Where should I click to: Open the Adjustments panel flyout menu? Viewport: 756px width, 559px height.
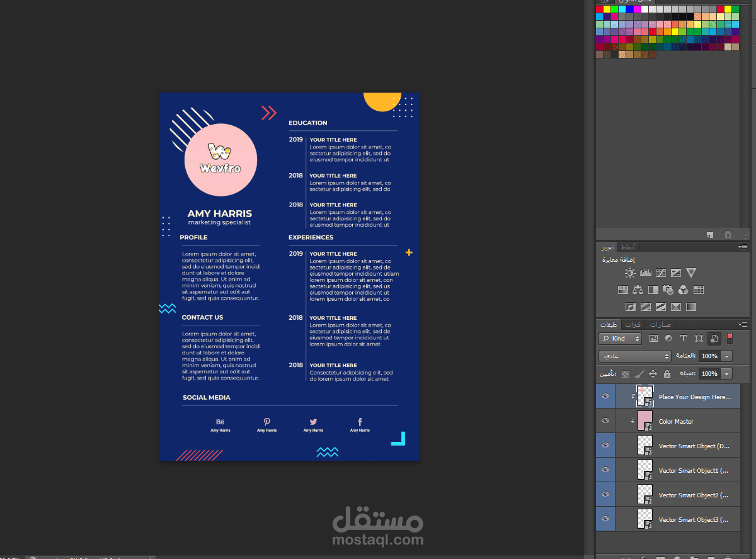click(743, 247)
